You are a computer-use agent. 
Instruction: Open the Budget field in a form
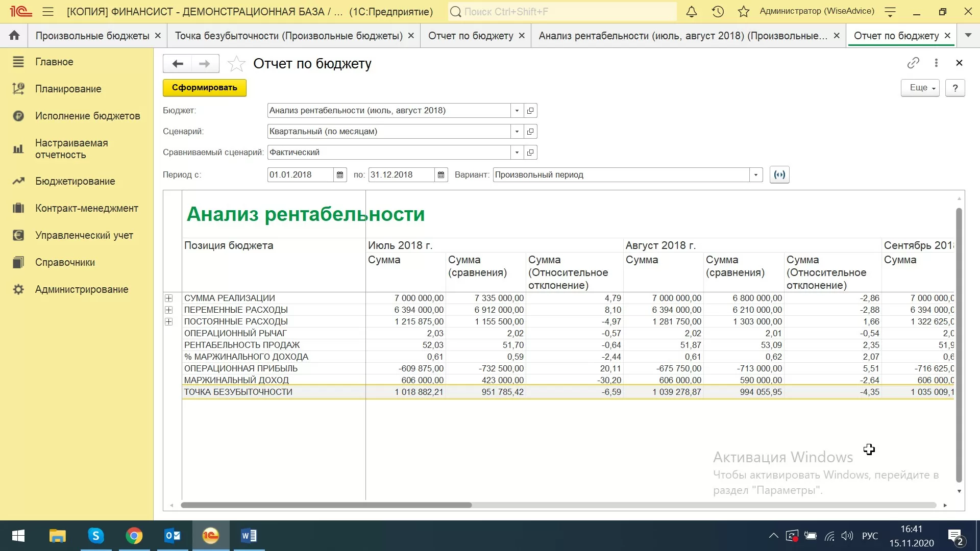pyautogui.click(x=530, y=111)
